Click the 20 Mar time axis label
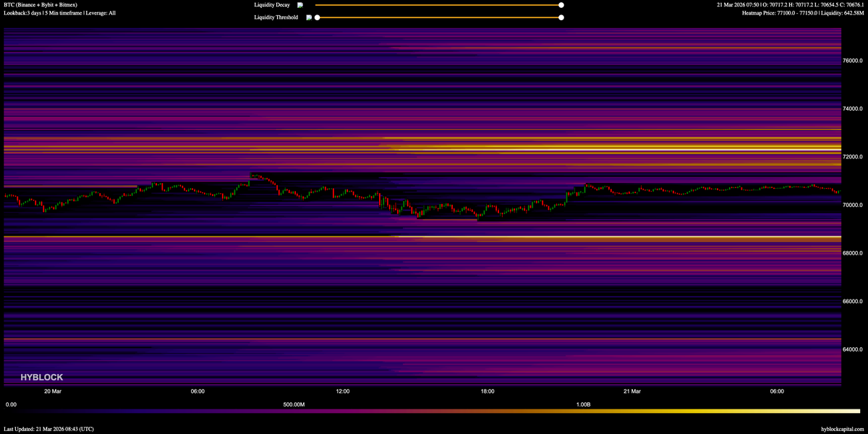This screenshot has height=434, width=868. tap(53, 391)
